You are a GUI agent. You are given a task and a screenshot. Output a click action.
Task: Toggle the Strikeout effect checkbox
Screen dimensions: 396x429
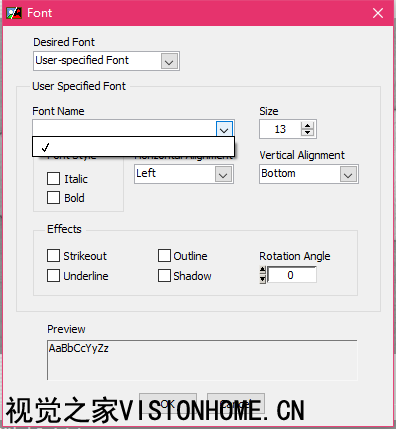(53, 256)
